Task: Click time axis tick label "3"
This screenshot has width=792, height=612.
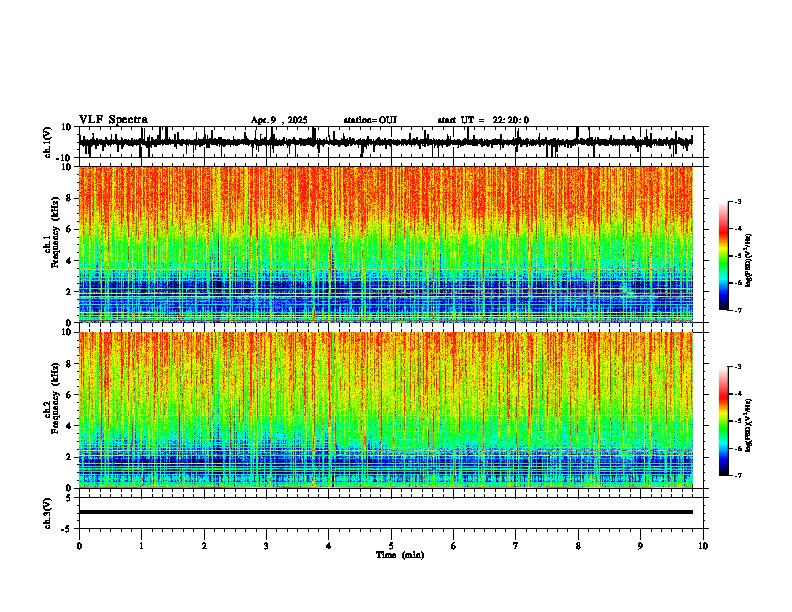Action: pos(266,546)
